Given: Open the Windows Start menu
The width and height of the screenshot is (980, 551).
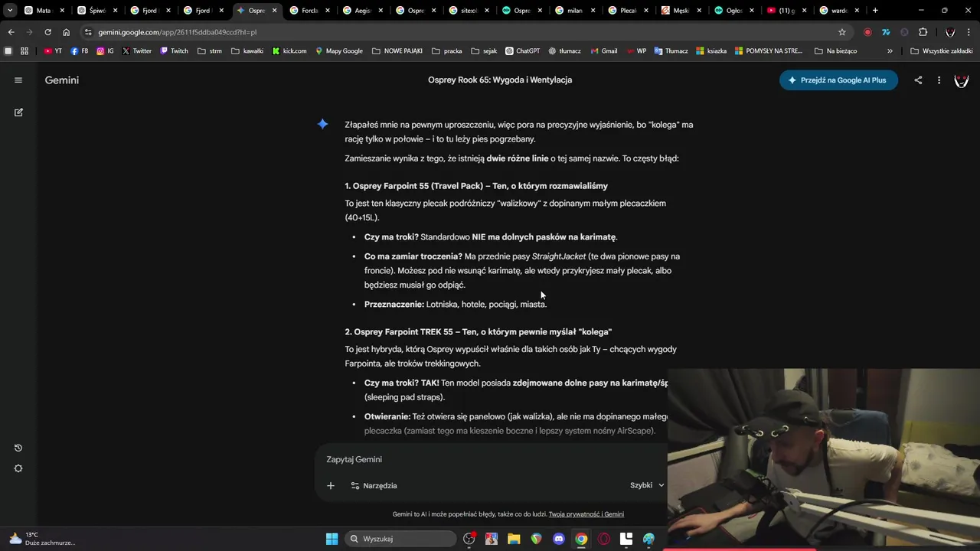Looking at the screenshot, I should coord(332,539).
